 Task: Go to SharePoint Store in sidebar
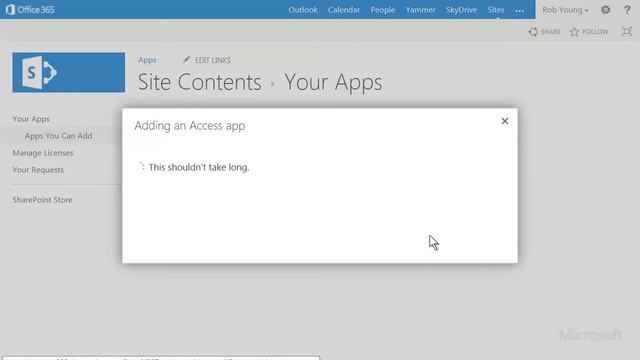(42, 200)
